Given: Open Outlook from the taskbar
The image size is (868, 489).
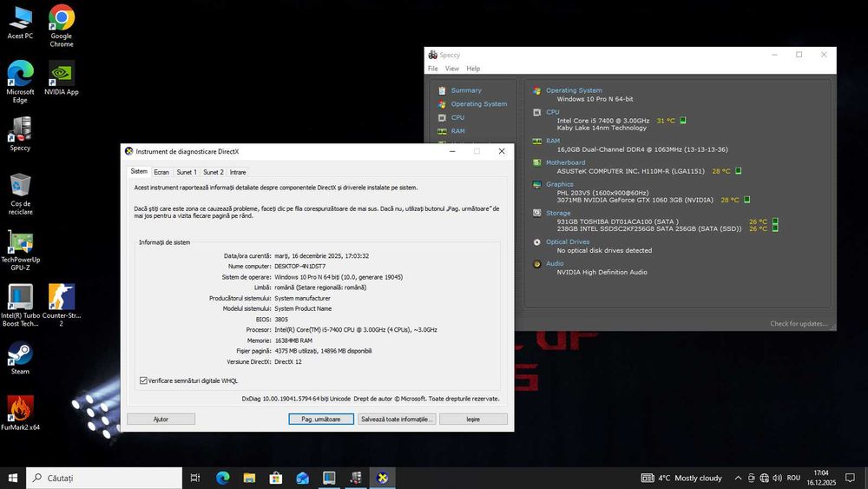Looking at the screenshot, I should pos(302,478).
